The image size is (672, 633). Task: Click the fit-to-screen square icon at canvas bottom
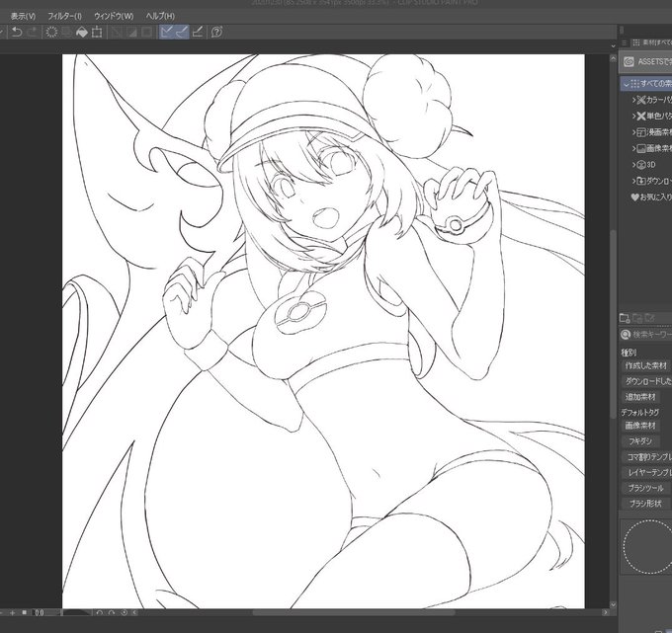coord(25,613)
